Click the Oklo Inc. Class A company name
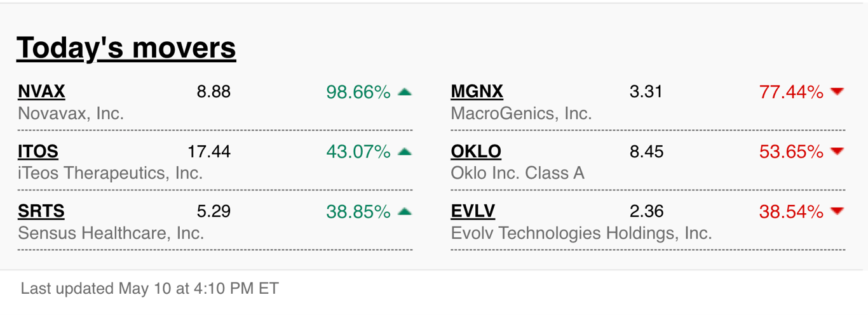 (x=517, y=173)
